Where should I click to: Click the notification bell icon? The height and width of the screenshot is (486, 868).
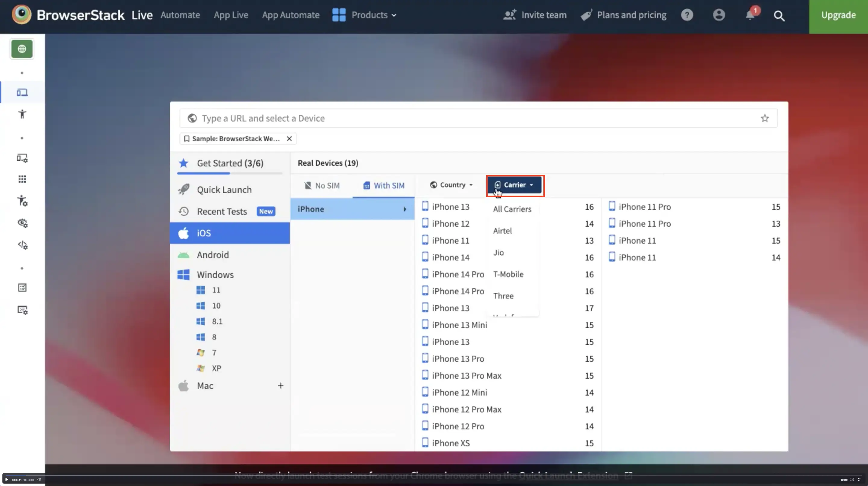(x=750, y=15)
